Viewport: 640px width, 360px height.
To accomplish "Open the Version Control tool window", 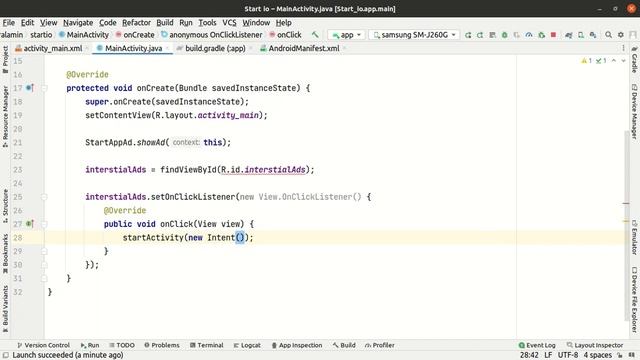I will [x=43, y=345].
